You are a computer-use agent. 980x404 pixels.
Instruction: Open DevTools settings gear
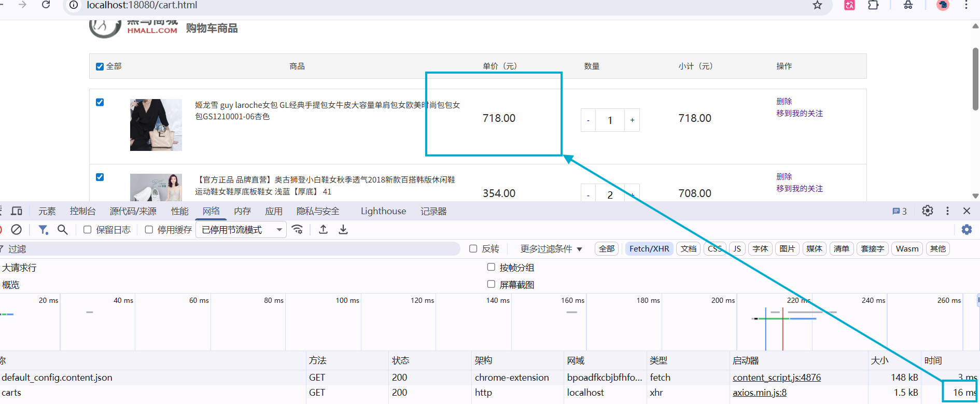coord(928,211)
